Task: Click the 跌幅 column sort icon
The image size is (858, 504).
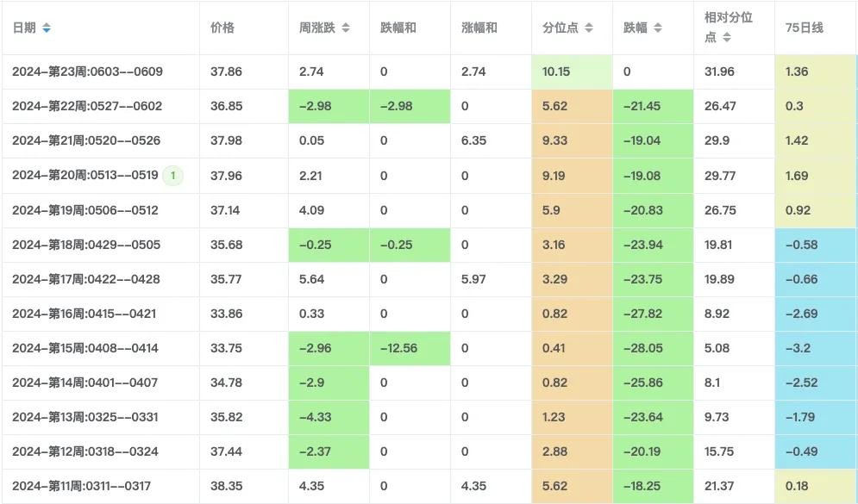Action: [658, 28]
